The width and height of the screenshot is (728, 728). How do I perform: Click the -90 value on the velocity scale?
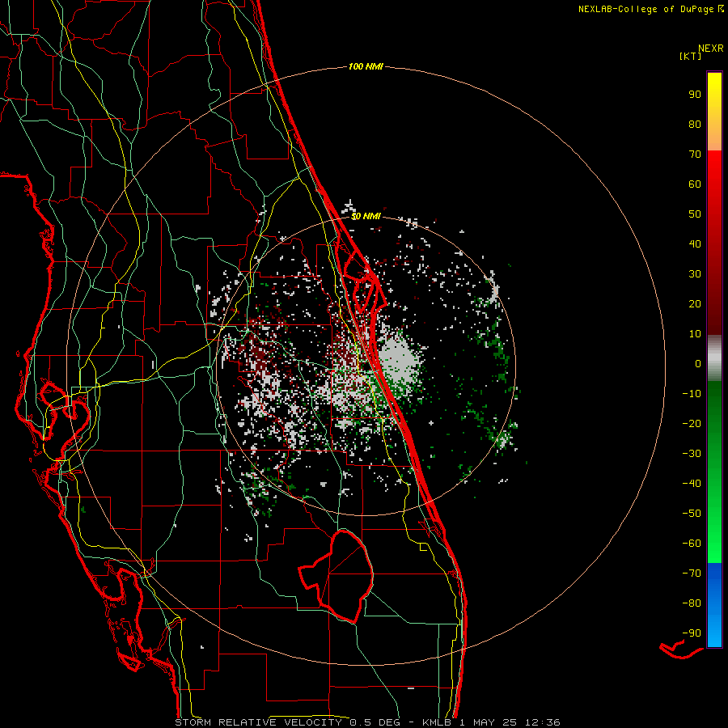coord(692,633)
